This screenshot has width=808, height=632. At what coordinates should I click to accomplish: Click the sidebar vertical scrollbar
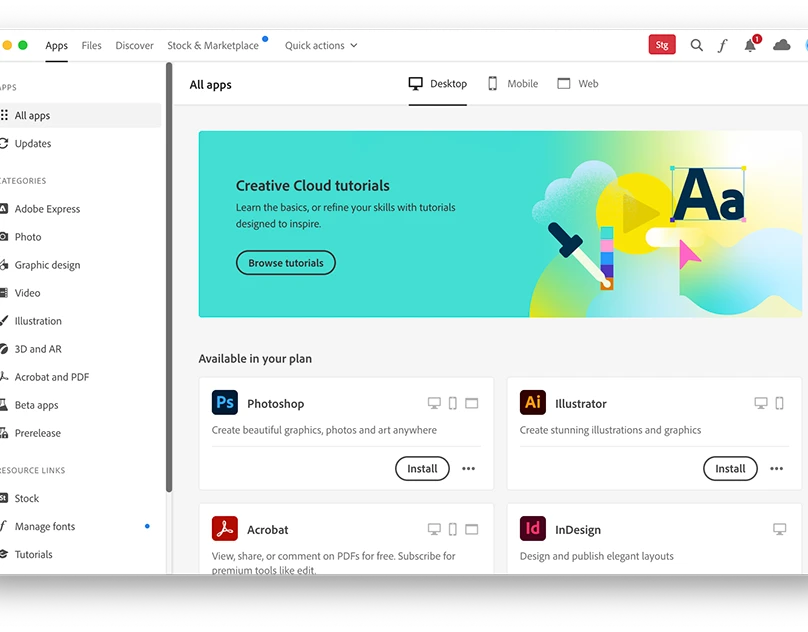[169, 280]
